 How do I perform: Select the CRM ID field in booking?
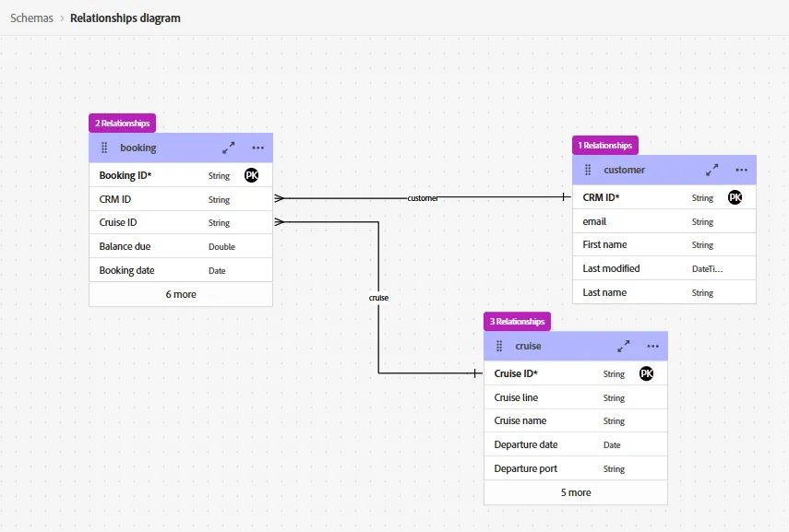pos(181,199)
